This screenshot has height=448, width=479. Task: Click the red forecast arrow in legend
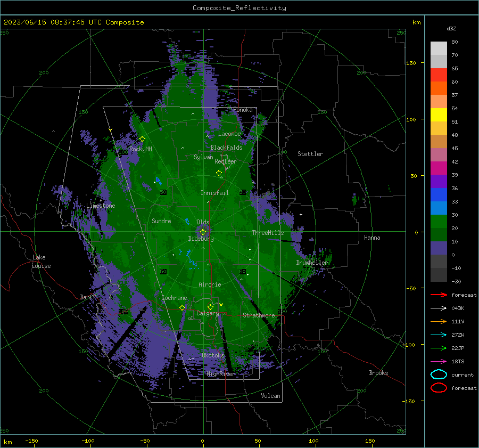(x=439, y=295)
